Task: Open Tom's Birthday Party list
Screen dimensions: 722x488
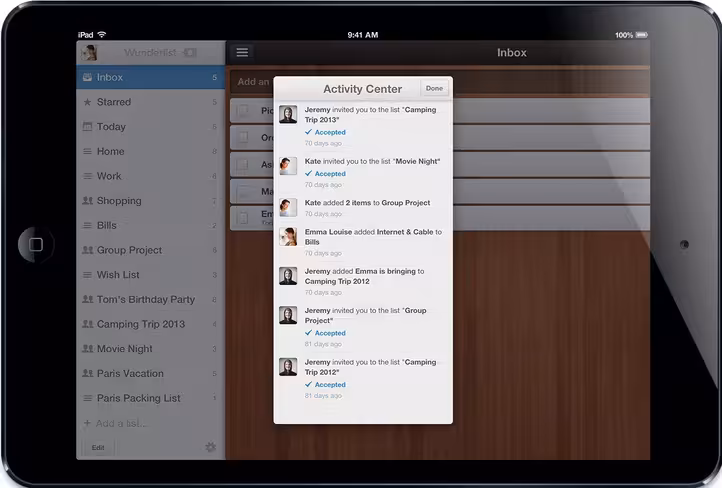Action: click(151, 300)
